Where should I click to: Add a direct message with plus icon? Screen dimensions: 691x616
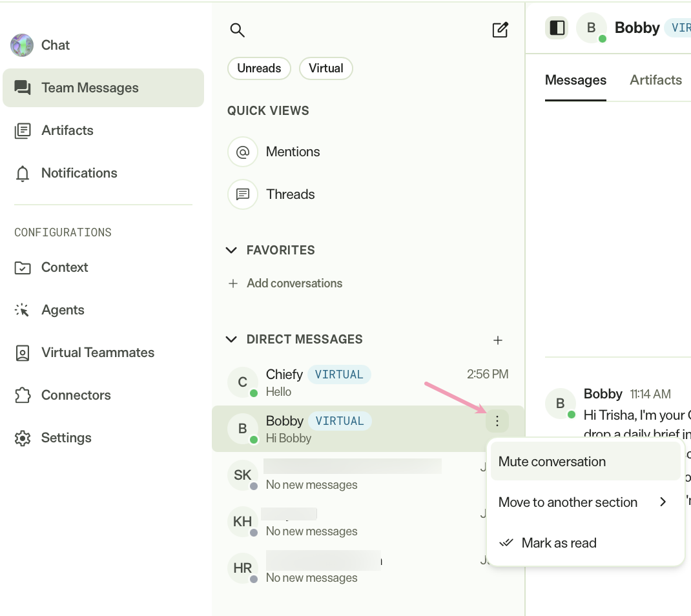(497, 340)
